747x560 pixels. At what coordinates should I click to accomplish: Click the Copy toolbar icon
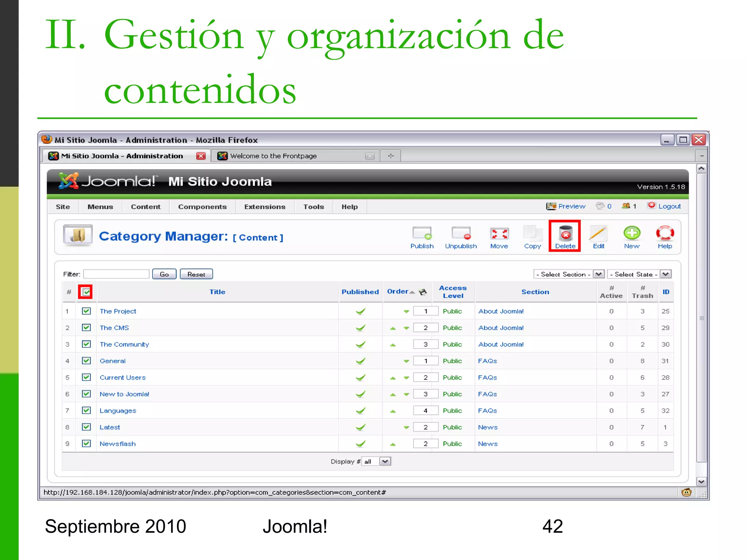(x=533, y=233)
